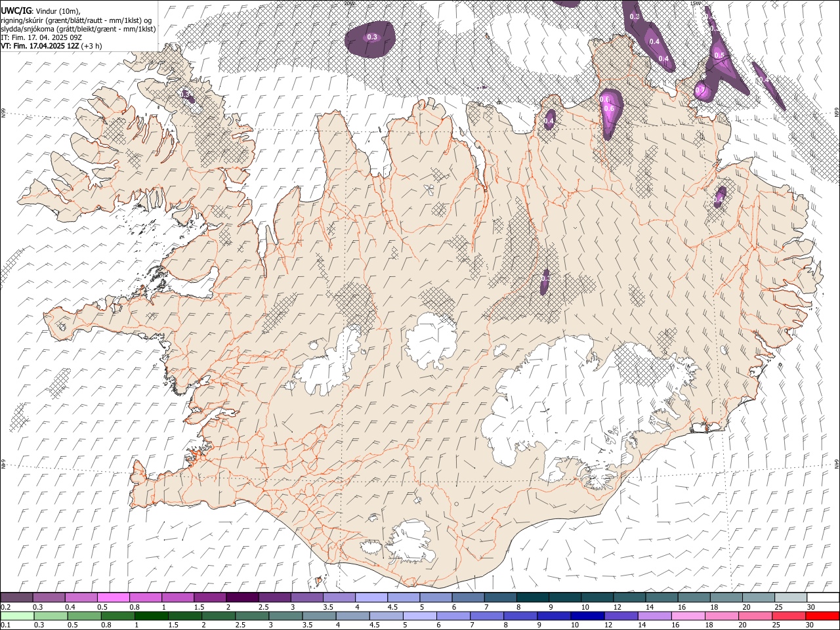840x630 pixels.
Task: Click the 'rigning/skúrir' legend description line
Action: [76, 20]
